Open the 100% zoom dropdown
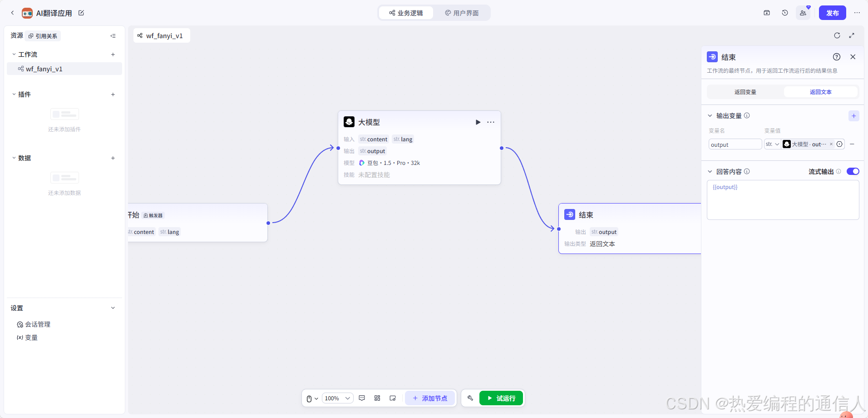The image size is (868, 418). [x=338, y=398]
